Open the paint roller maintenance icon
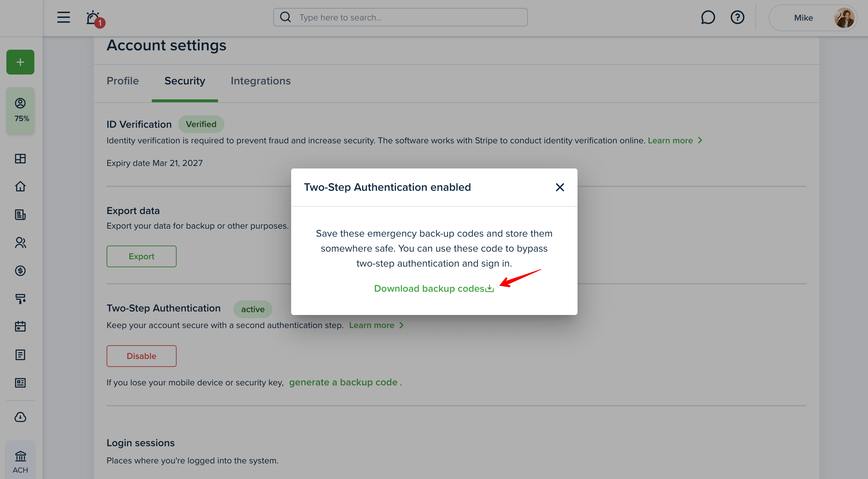 coord(20,298)
